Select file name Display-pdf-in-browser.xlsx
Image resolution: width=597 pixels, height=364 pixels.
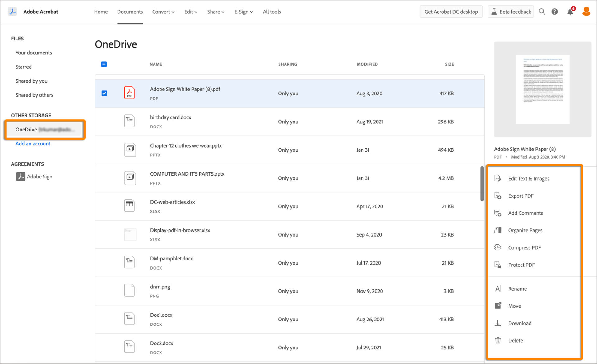(x=180, y=231)
